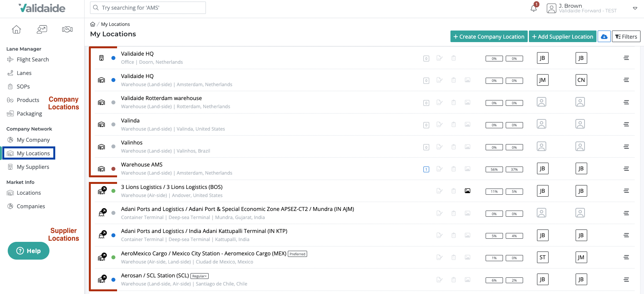Open the row menu for Aerosan SCL Station
This screenshot has height=294, width=644.
click(626, 280)
